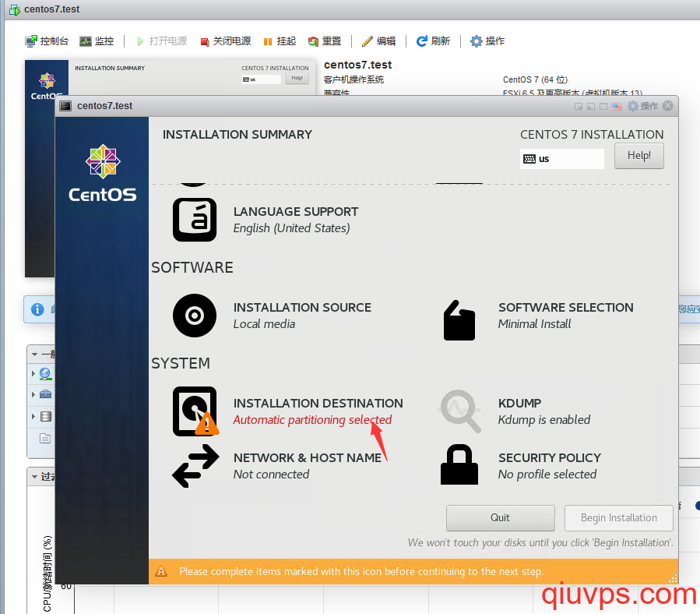Refresh the page with 刷新

433,41
